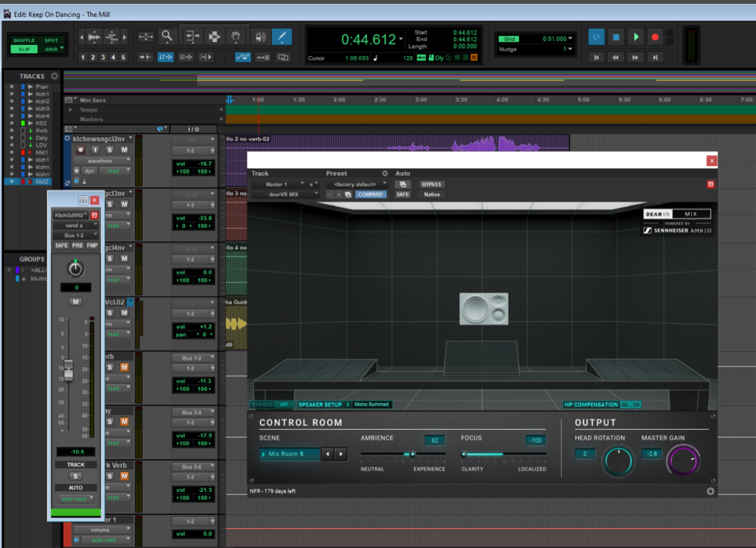The image size is (756, 548).
Task: Toggle input monitoring on ktchnwsngcl2nv track
Action: pos(95,150)
